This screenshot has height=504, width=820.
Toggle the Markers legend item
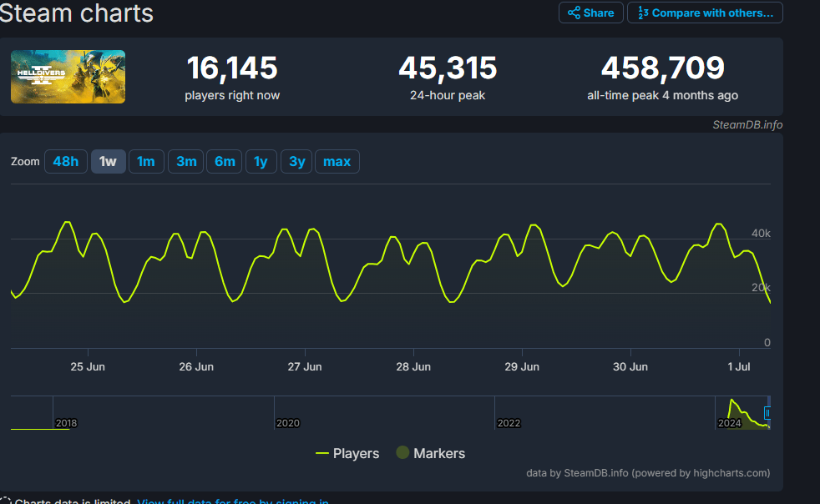(x=430, y=453)
